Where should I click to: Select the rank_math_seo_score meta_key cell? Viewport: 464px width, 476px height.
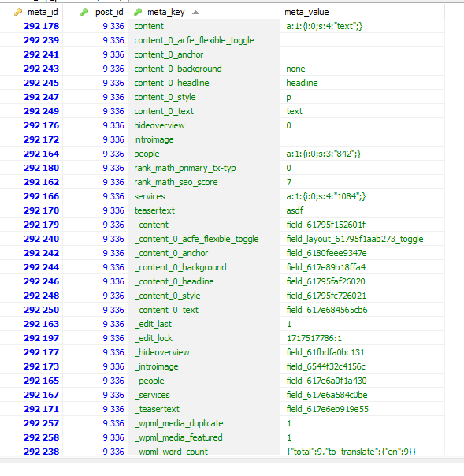click(x=204, y=182)
